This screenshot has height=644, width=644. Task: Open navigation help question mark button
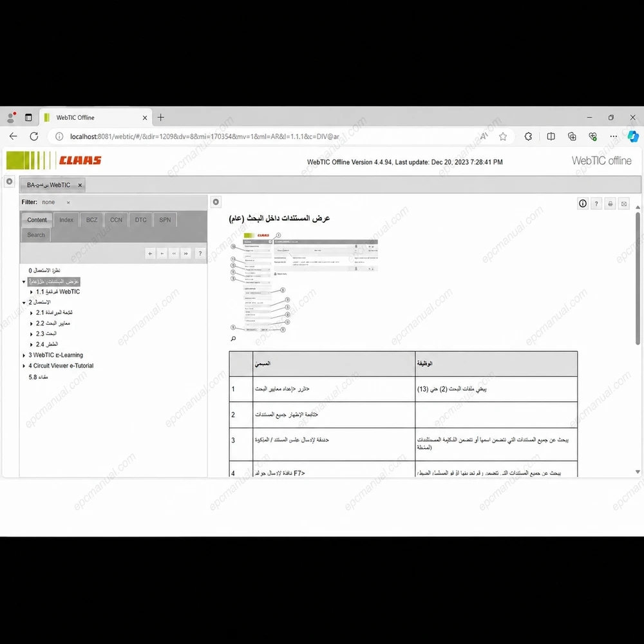click(200, 253)
